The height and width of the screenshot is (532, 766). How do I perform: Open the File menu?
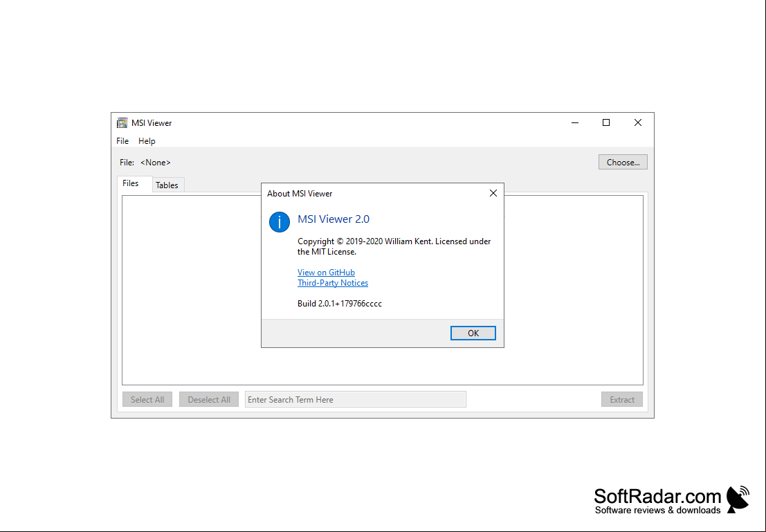122,140
